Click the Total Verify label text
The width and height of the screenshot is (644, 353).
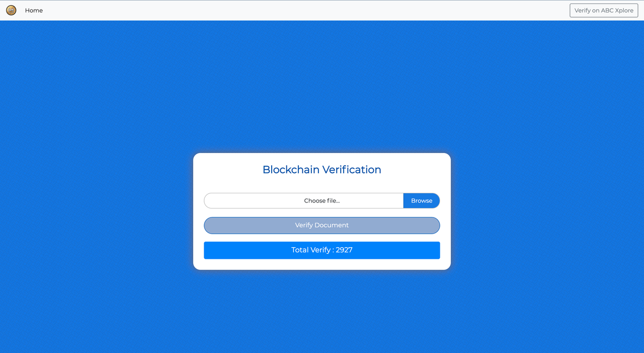[x=311, y=250]
